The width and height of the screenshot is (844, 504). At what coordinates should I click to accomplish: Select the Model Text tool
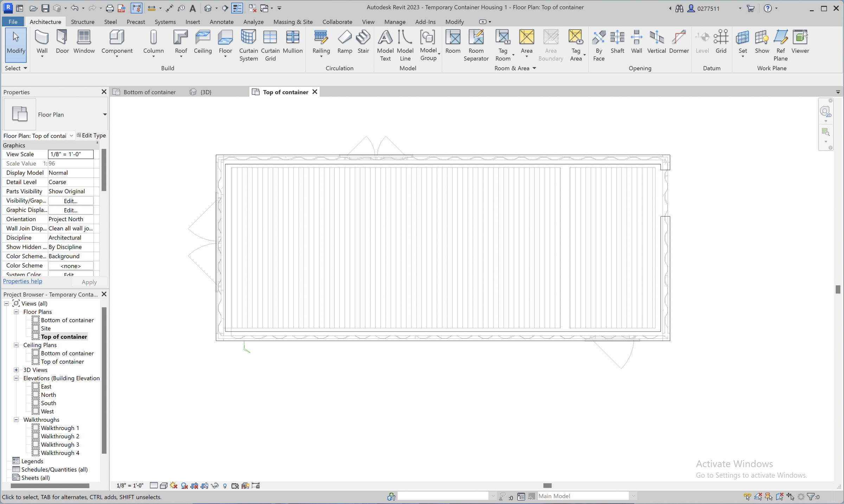pyautogui.click(x=385, y=46)
